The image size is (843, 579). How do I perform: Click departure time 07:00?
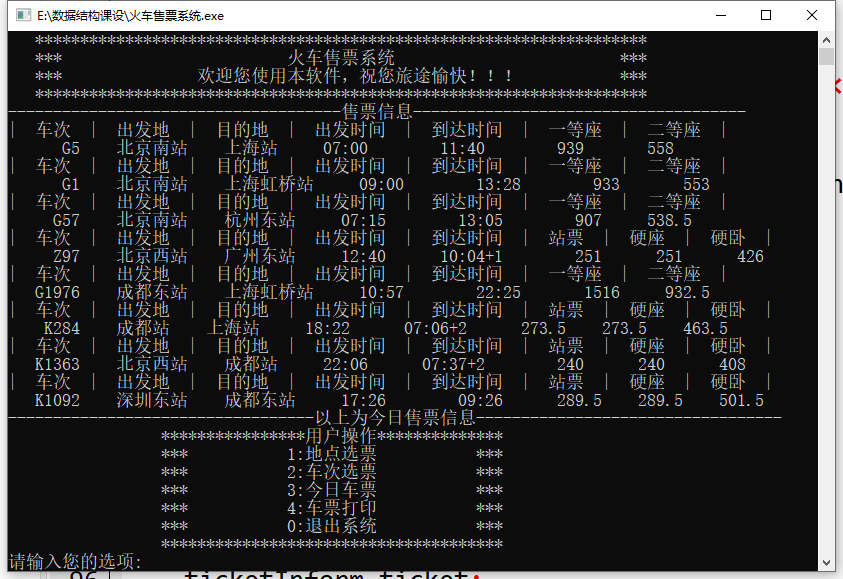pos(346,148)
